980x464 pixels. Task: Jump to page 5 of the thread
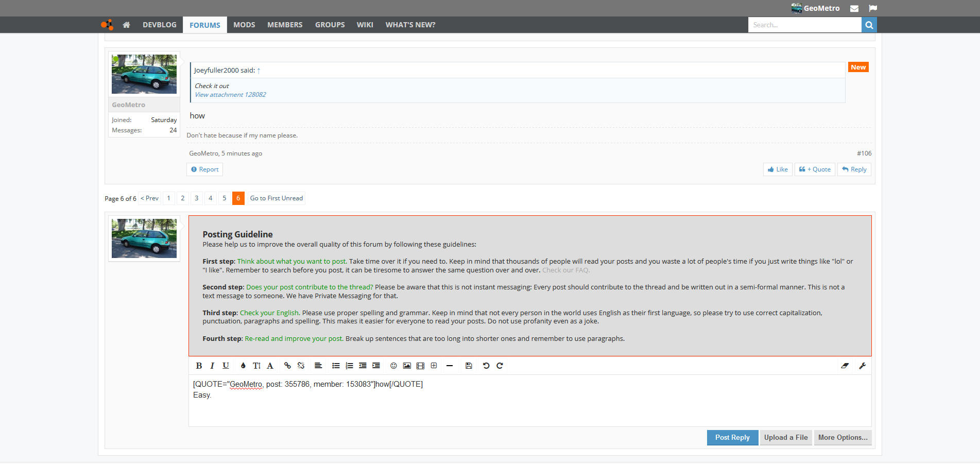point(224,198)
